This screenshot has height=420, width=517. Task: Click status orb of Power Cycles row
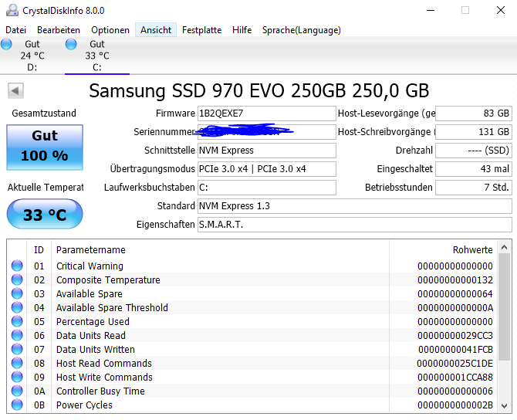17,405
